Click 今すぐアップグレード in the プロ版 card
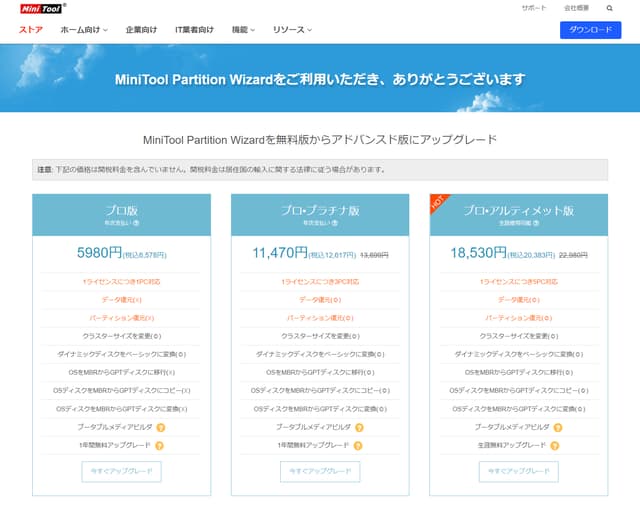Image resolution: width=640 pixels, height=522 pixels. coord(122,471)
